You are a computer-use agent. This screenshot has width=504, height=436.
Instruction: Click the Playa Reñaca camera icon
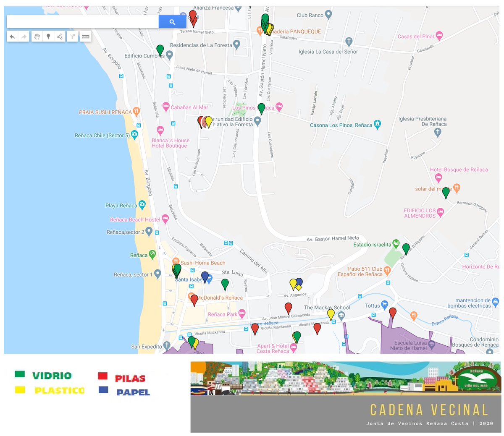[142, 205]
